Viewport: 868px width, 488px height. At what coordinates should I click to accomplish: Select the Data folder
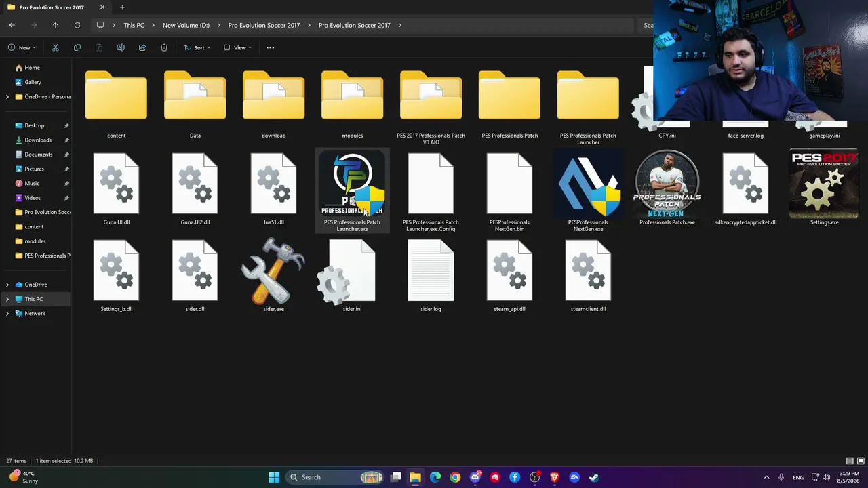195,105
